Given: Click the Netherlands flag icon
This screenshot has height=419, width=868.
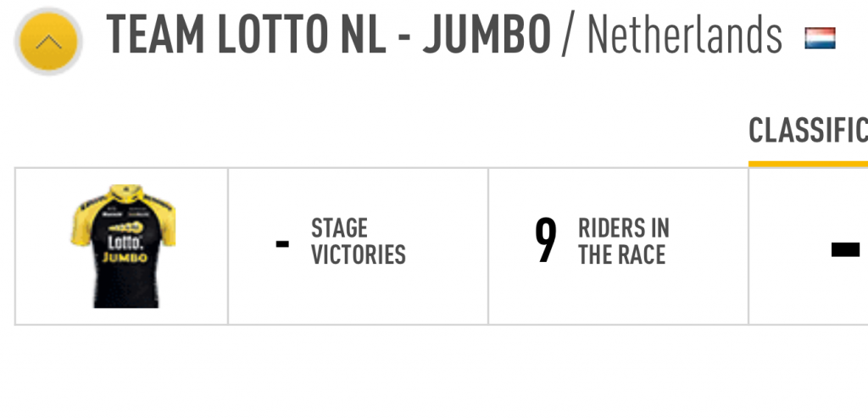Looking at the screenshot, I should [x=820, y=38].
